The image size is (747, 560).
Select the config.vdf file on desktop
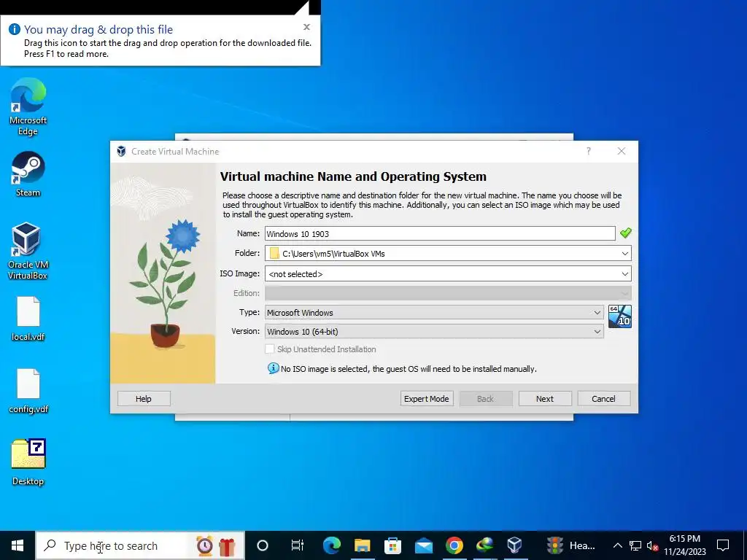28,391
